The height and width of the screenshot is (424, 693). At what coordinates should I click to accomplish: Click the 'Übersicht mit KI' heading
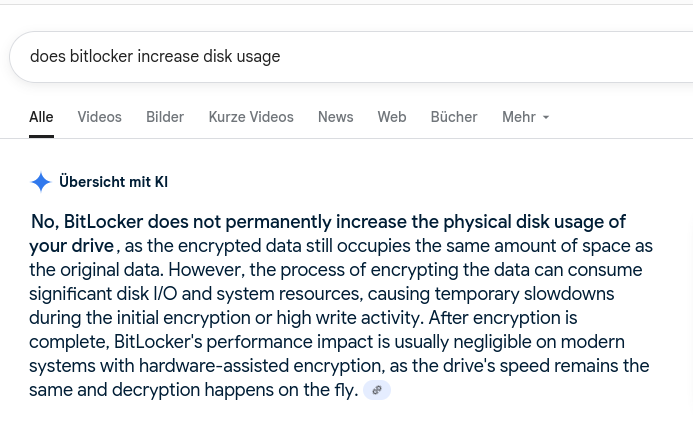pyautogui.click(x=114, y=182)
